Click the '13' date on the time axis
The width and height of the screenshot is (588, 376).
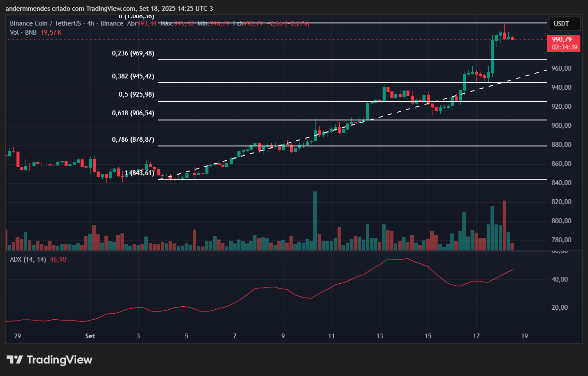[x=380, y=336]
